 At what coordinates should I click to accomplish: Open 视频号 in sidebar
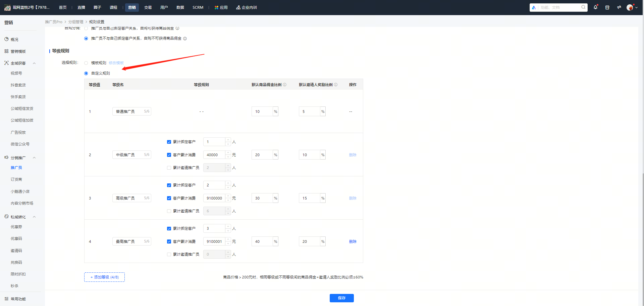pos(16,73)
